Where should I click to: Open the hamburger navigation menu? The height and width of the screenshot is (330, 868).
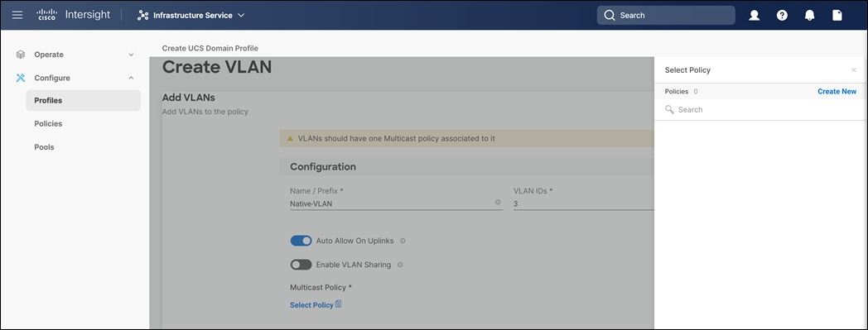point(17,15)
